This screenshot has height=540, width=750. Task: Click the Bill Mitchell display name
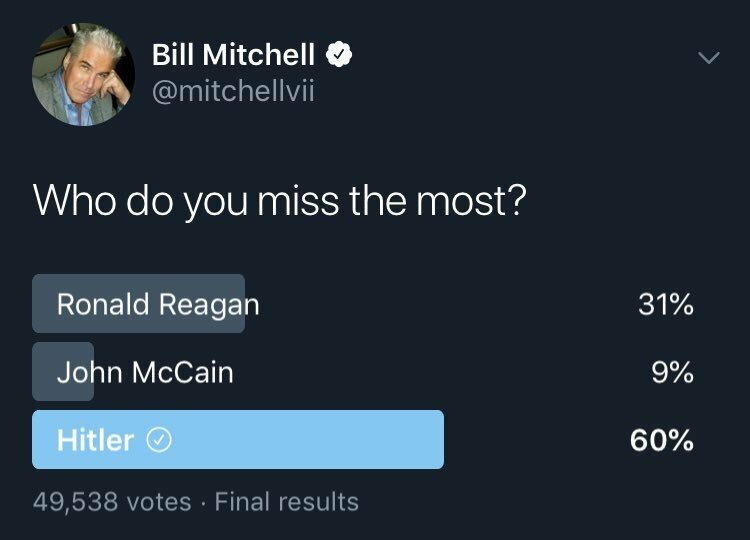(x=233, y=56)
